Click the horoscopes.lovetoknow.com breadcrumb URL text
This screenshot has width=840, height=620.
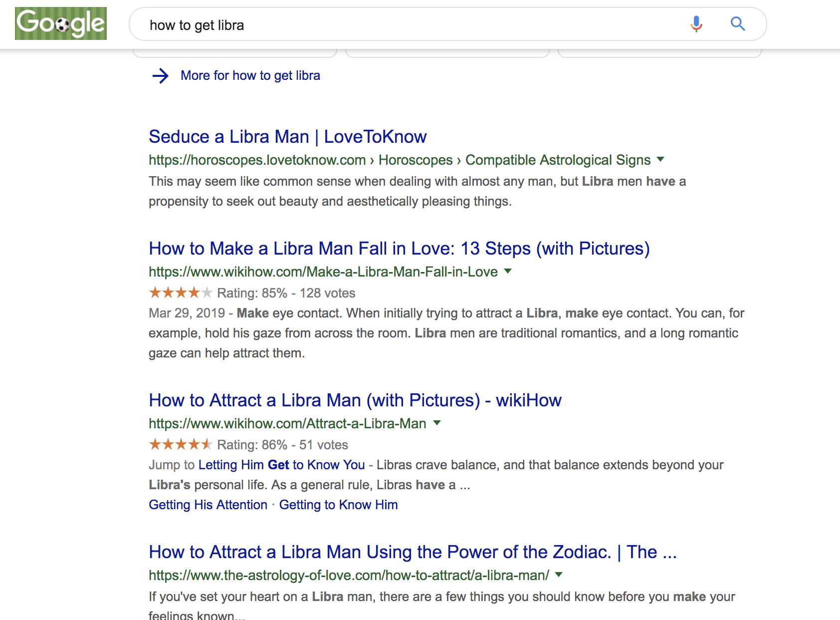tap(400, 160)
